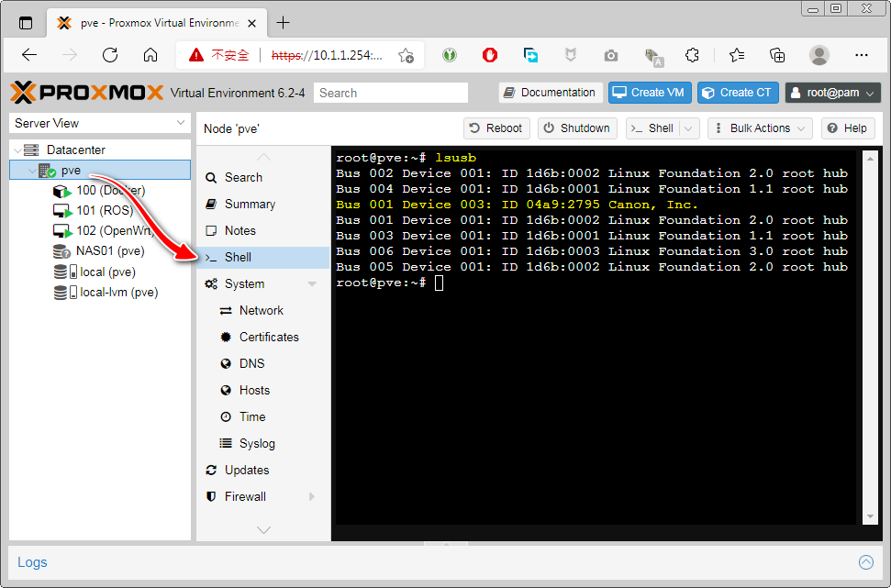Expand the Firewall submenu arrow

[x=312, y=497]
